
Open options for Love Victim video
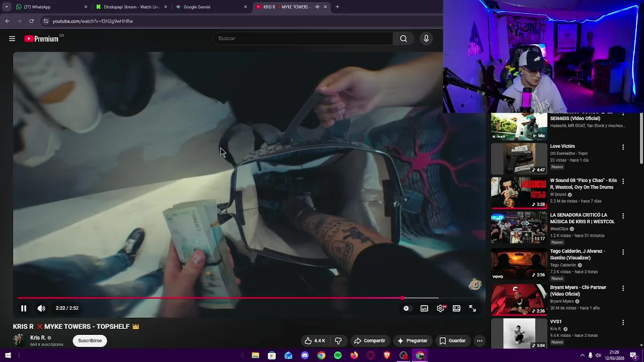click(x=623, y=147)
